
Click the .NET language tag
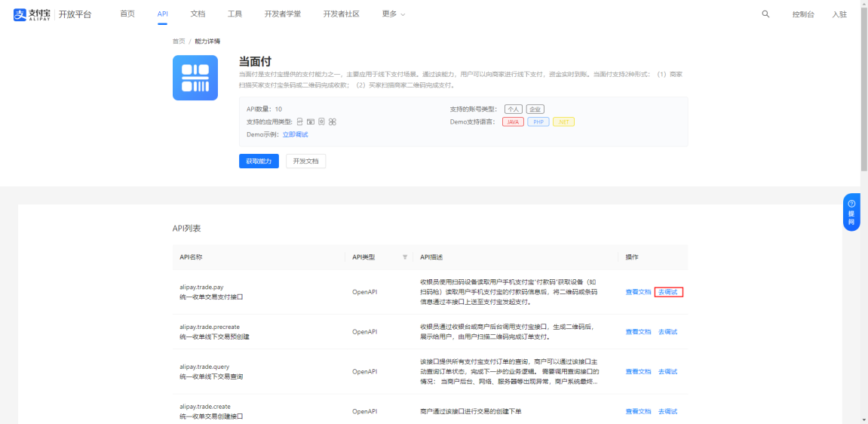coord(563,121)
